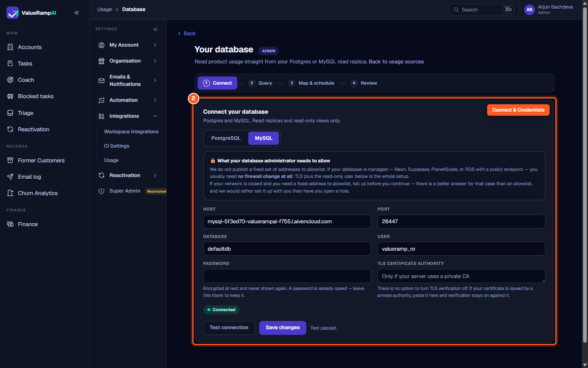Click the Restricted tag on Super Admin
This screenshot has height=368, width=588.
pyautogui.click(x=156, y=191)
